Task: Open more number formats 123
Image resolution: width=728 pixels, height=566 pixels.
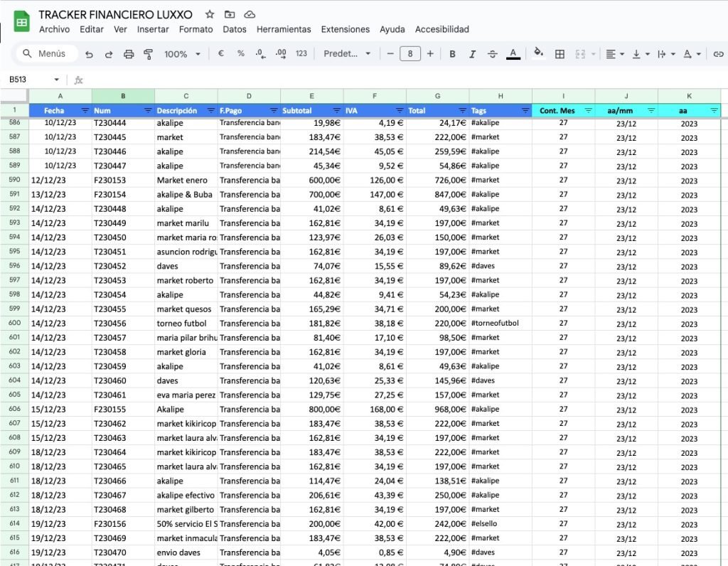Action: click(301, 53)
